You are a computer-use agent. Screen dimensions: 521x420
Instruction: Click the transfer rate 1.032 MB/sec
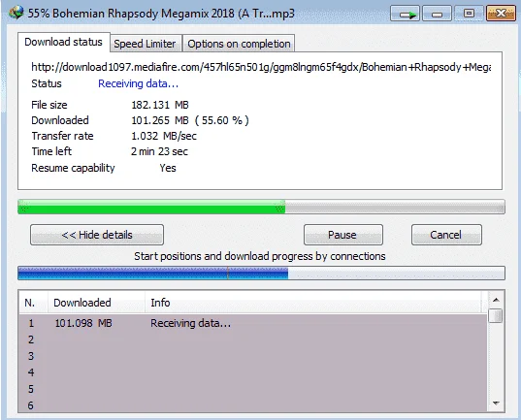(164, 136)
